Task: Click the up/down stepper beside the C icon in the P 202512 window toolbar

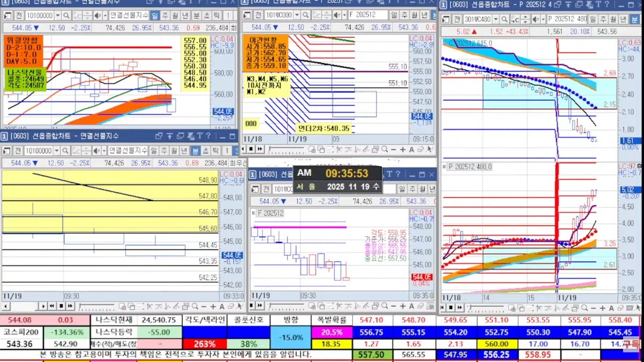Action: click(525, 19)
